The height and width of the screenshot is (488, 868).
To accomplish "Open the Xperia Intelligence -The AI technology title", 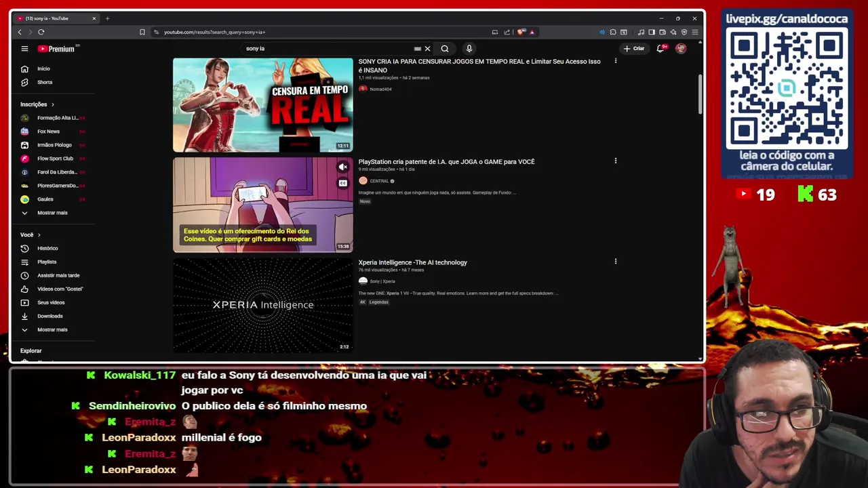I will click(x=412, y=262).
